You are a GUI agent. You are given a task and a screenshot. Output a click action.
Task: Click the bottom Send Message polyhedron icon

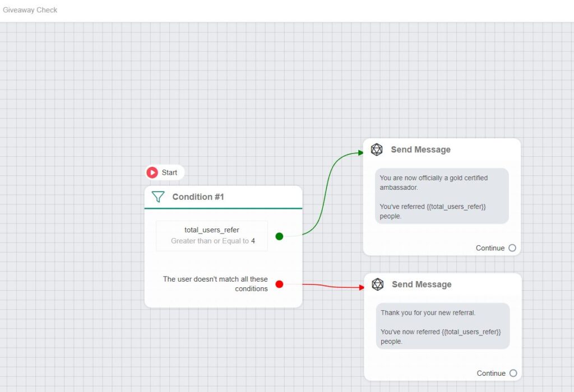[377, 284]
